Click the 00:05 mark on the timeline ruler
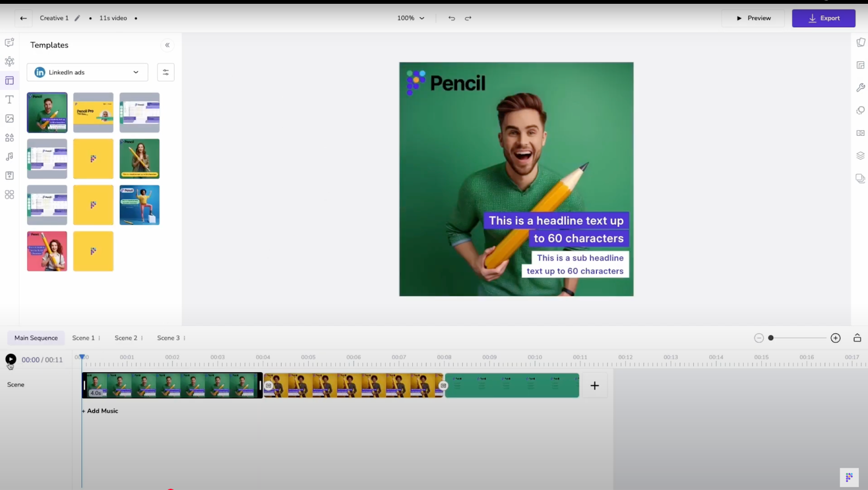Image resolution: width=868 pixels, height=490 pixels. coord(308,357)
